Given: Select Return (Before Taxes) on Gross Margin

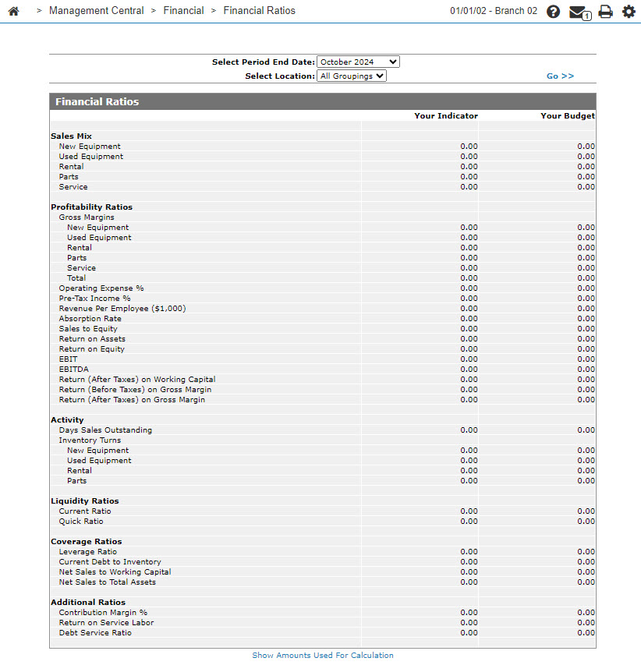Looking at the screenshot, I should click(135, 390).
